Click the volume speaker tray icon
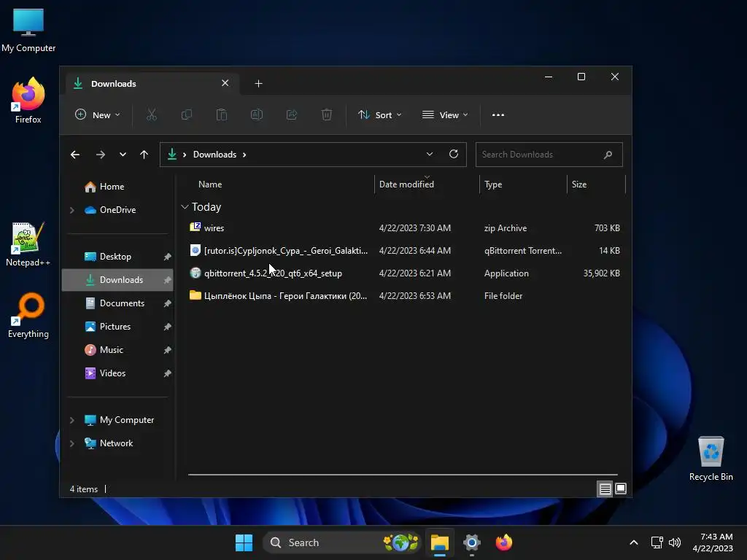The image size is (747, 560). 675,542
